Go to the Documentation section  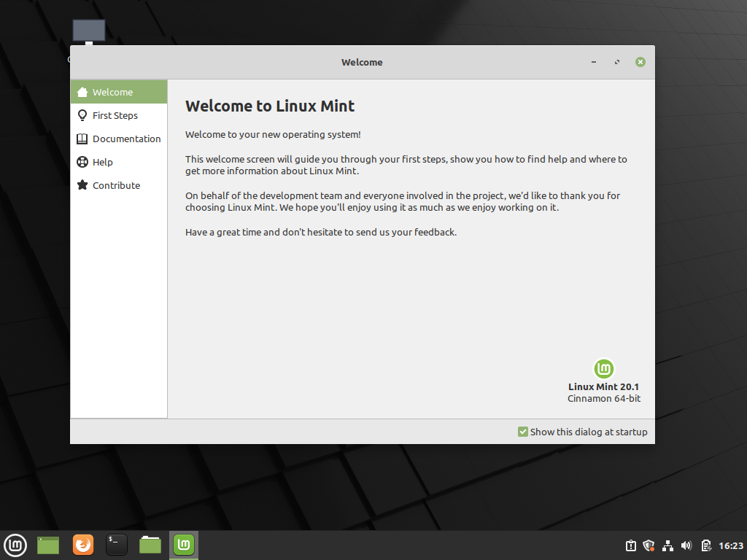point(119,139)
